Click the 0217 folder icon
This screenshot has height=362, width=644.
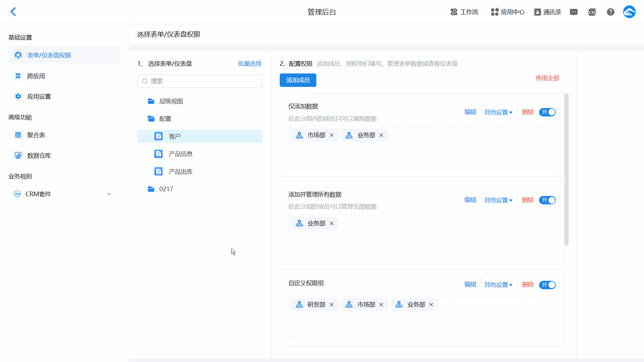(151, 189)
